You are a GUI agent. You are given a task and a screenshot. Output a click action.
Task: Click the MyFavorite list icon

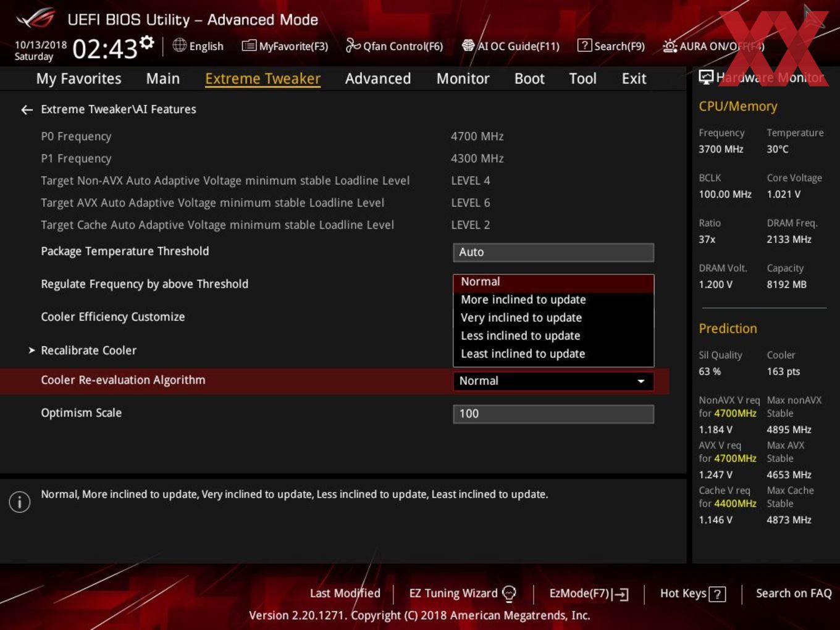click(249, 45)
